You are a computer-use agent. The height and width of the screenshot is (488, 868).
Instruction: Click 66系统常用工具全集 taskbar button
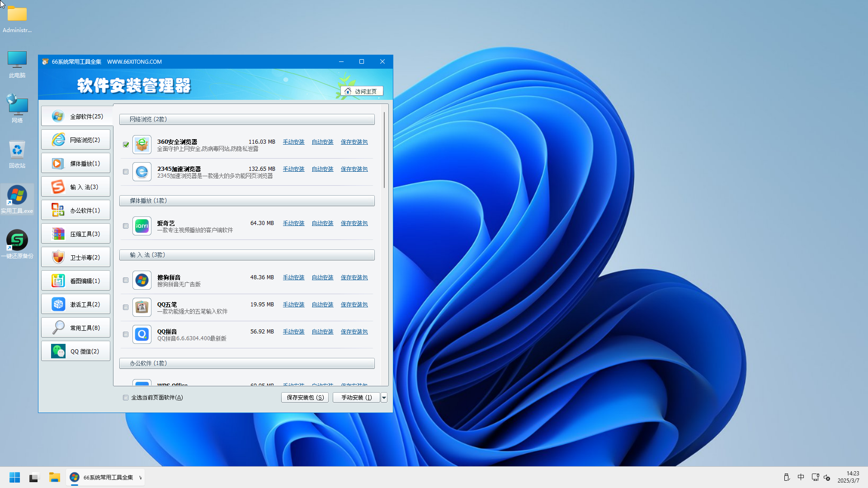[x=106, y=477]
